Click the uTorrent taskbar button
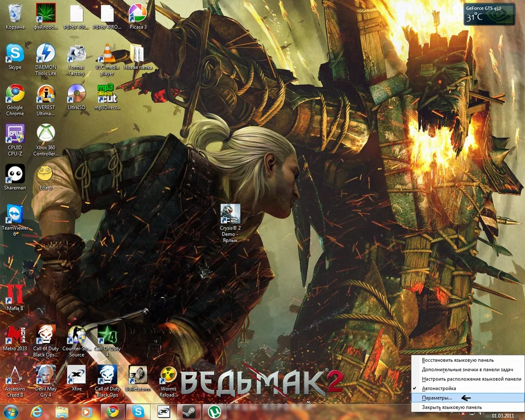The width and height of the screenshot is (525, 420). (x=214, y=412)
